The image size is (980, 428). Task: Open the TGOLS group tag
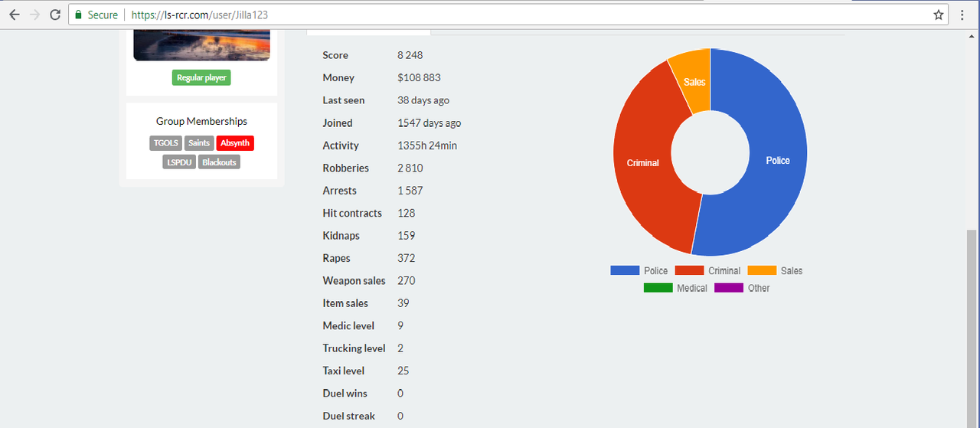(x=165, y=143)
